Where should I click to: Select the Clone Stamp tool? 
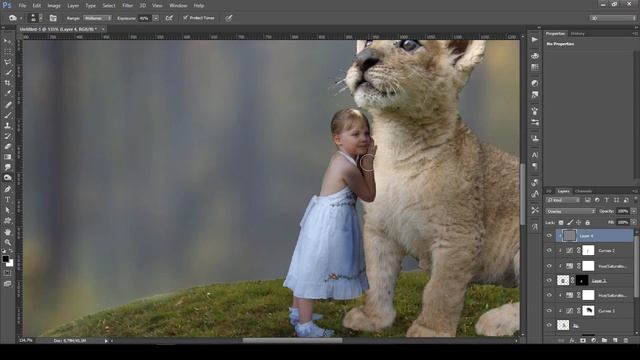7,126
